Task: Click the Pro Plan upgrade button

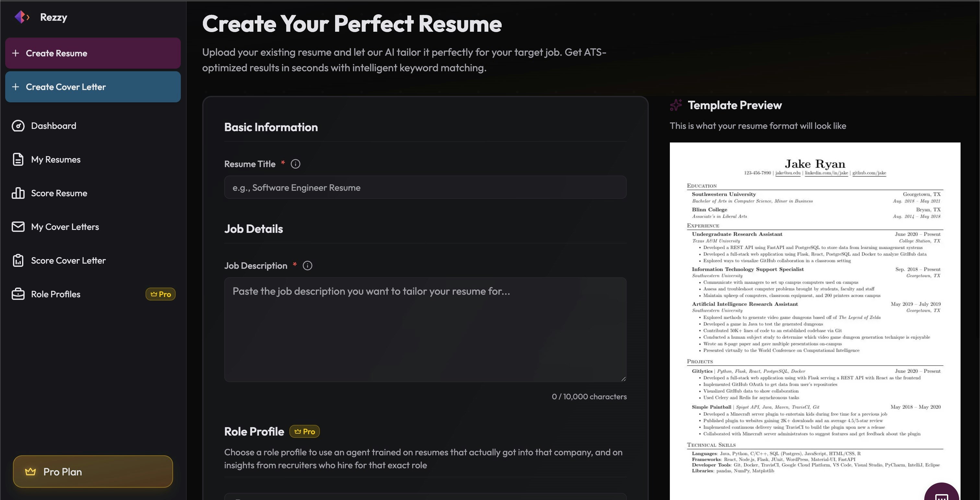Action: pos(92,472)
